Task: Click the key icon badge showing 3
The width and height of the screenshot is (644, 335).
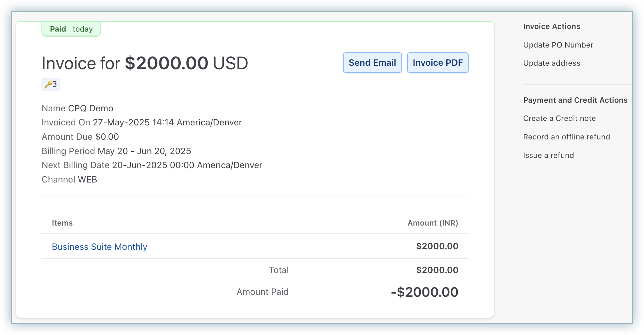Action: pyautogui.click(x=51, y=84)
